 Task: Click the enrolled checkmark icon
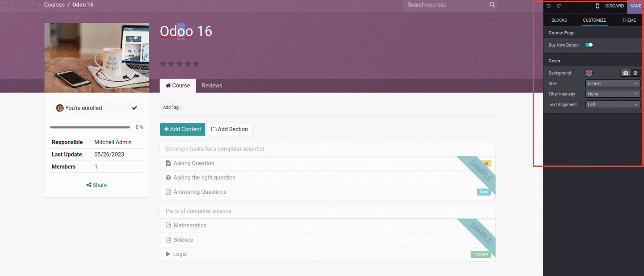pos(134,108)
